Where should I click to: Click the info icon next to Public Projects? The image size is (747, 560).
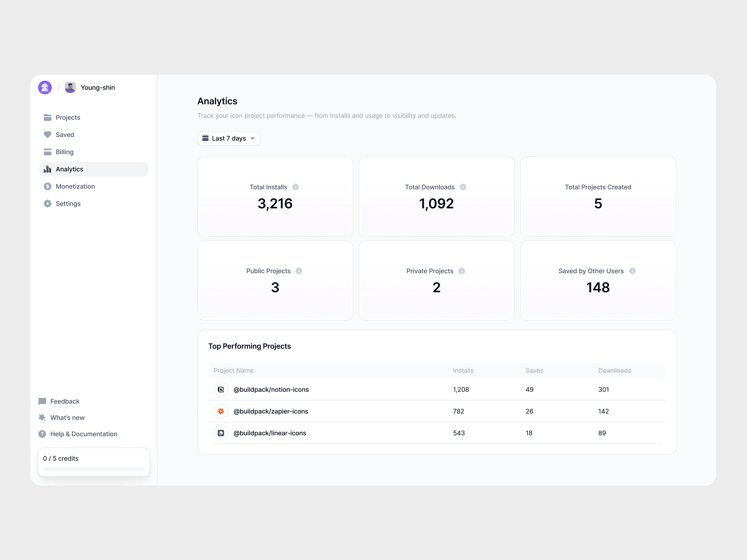click(299, 271)
